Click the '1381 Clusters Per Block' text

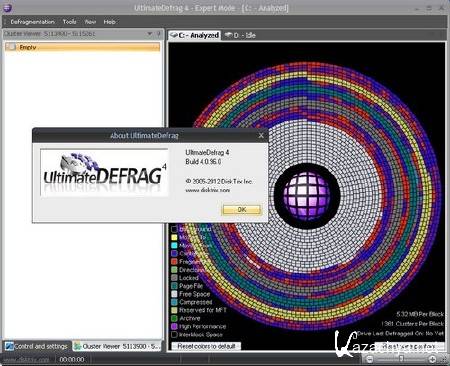tap(413, 324)
